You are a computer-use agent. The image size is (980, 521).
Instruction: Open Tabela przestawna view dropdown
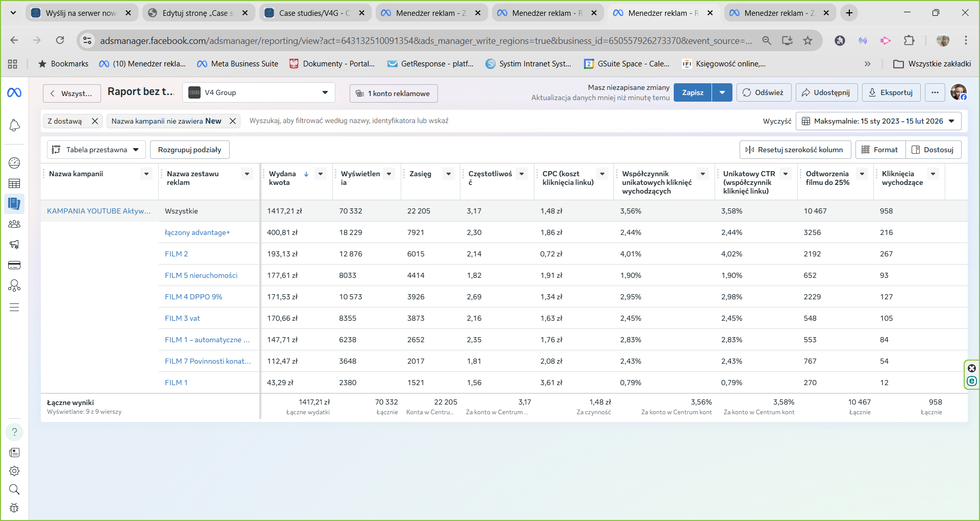point(96,150)
